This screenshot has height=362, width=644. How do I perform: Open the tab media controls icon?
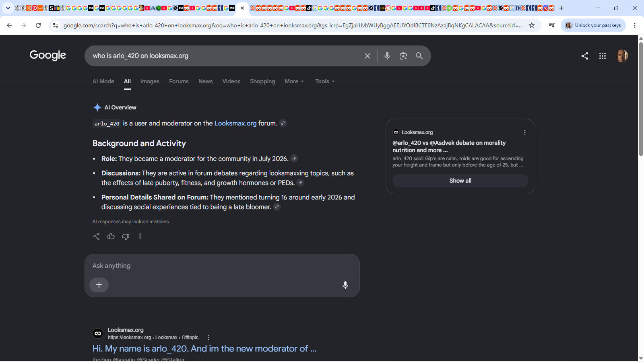[x=552, y=25]
